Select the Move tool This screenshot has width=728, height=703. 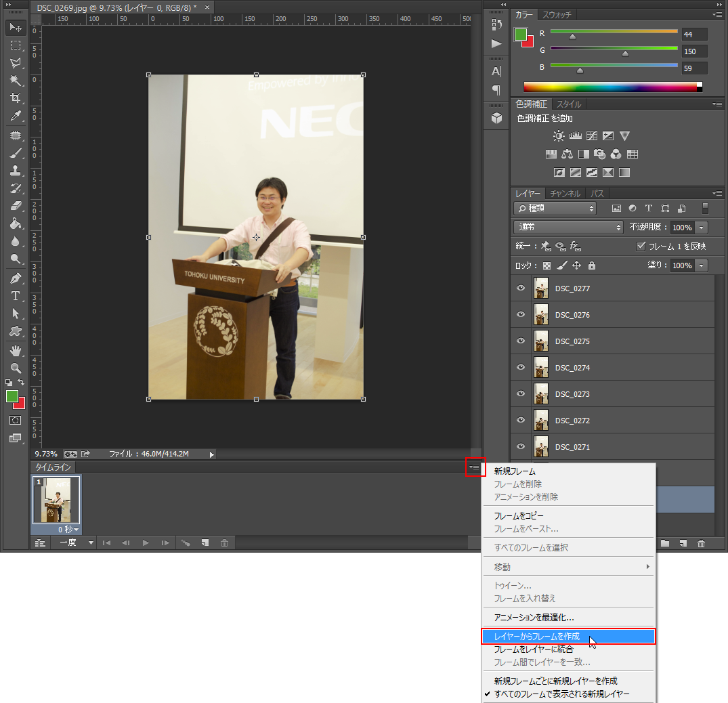16,28
